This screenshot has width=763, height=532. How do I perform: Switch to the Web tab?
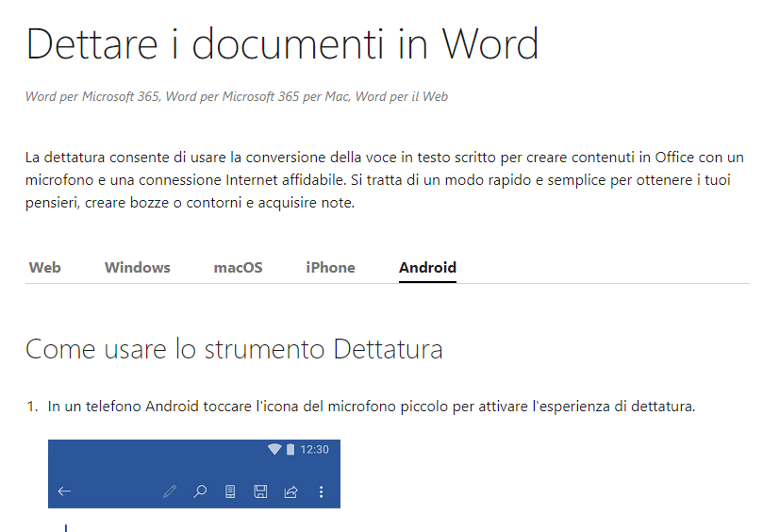(44, 267)
